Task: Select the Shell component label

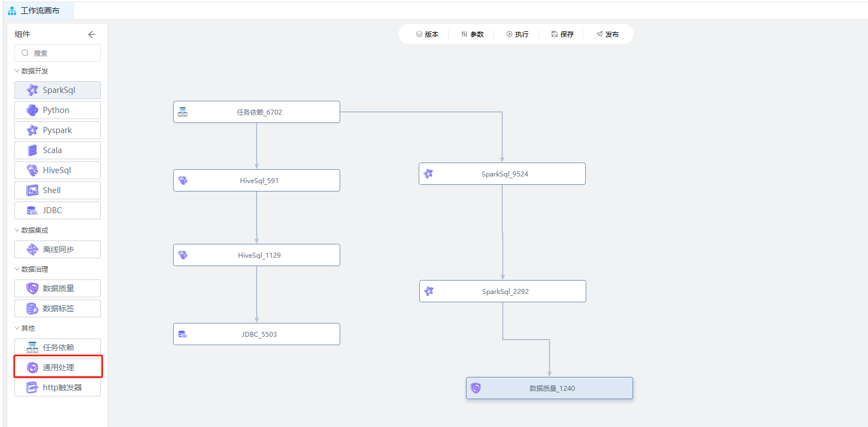Action: (x=52, y=190)
